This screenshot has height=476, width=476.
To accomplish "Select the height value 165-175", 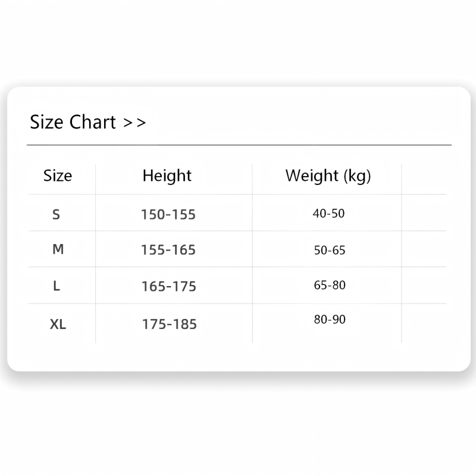I will pos(169,286).
